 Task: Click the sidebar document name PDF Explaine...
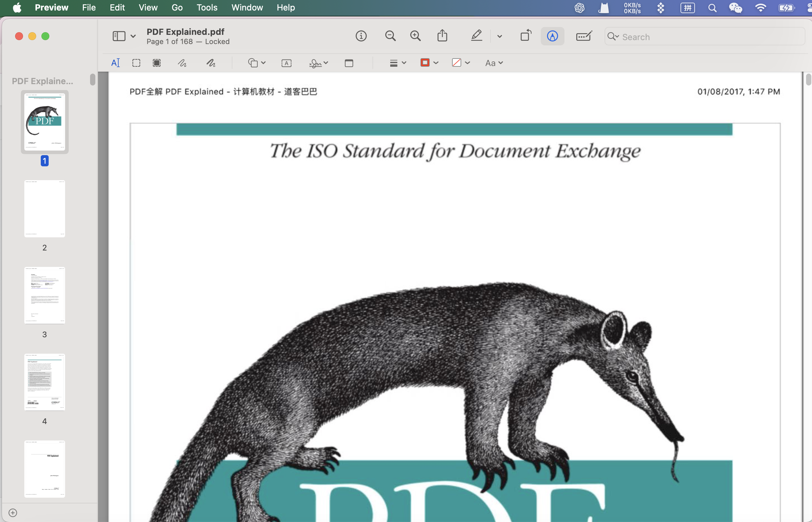click(x=42, y=81)
